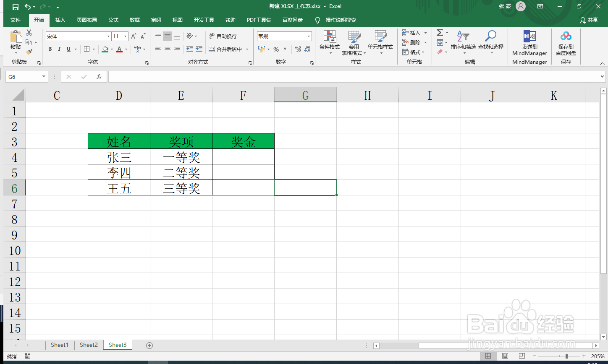Open the 公式 ribbon tab
This screenshot has height=364, width=608.
(113, 20)
